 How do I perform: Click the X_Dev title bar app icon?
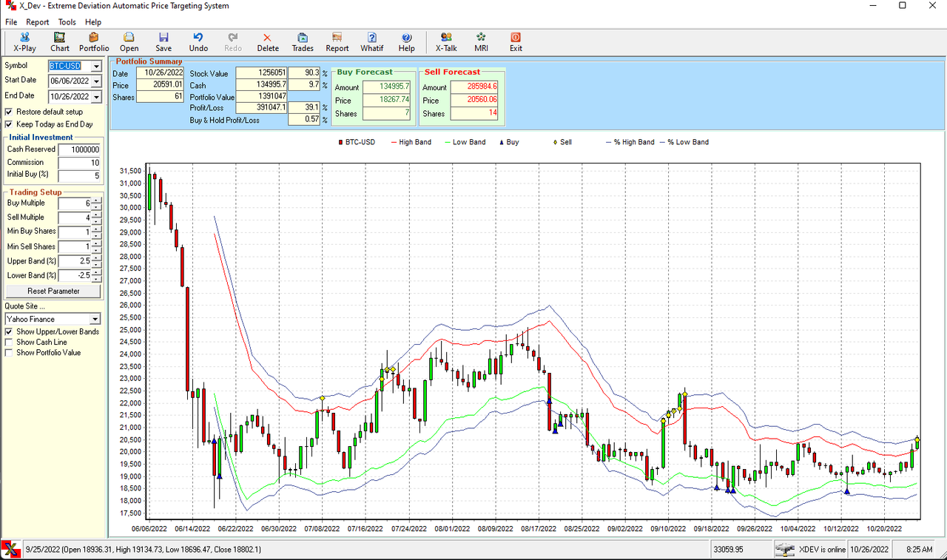click(10, 6)
